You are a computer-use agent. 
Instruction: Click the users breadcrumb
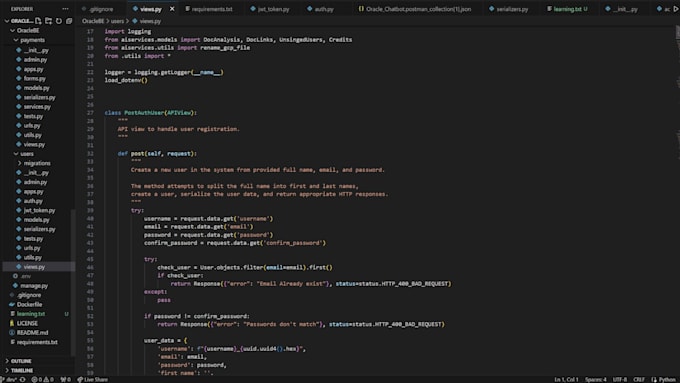[117, 21]
